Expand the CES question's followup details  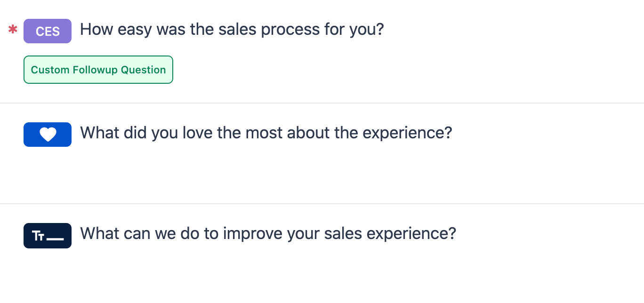(98, 70)
